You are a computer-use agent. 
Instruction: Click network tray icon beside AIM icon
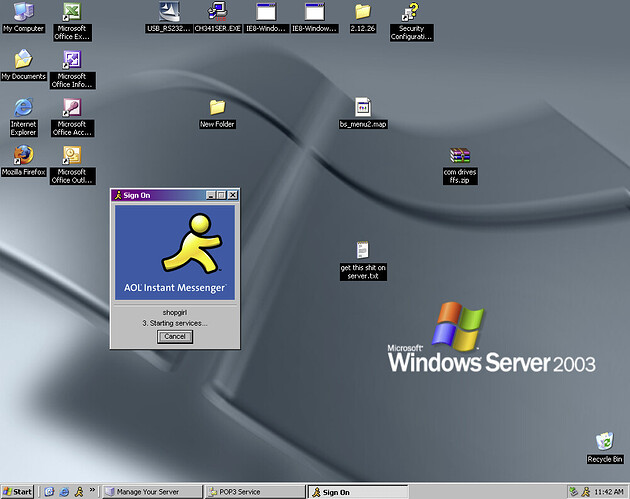pyautogui.click(x=574, y=492)
